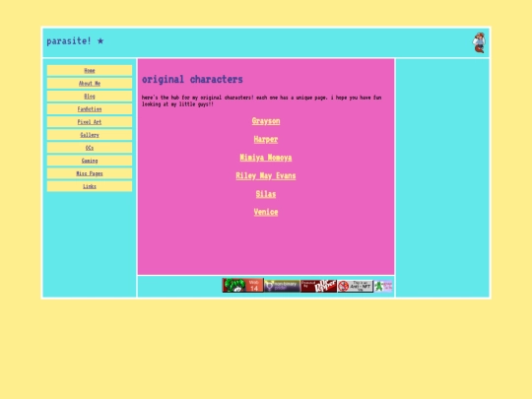Open Riley May Evans character page
The height and width of the screenshot is (399, 532).
click(x=266, y=175)
